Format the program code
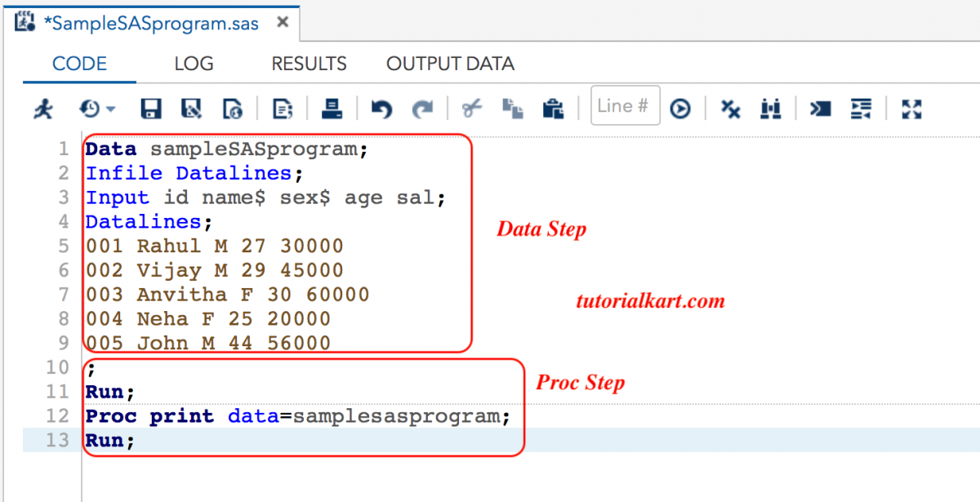 click(x=861, y=108)
